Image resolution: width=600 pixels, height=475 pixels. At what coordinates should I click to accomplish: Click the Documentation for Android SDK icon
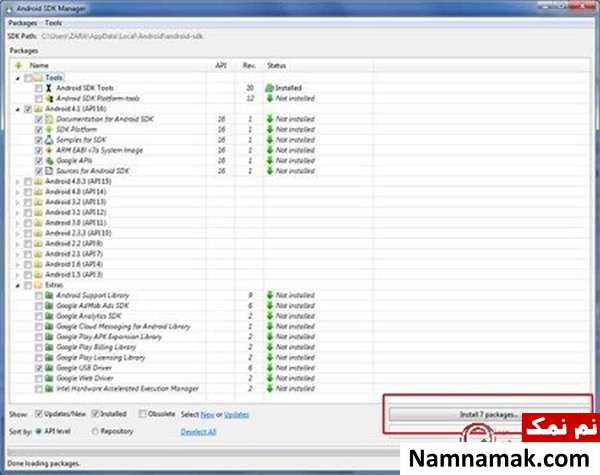[49, 119]
